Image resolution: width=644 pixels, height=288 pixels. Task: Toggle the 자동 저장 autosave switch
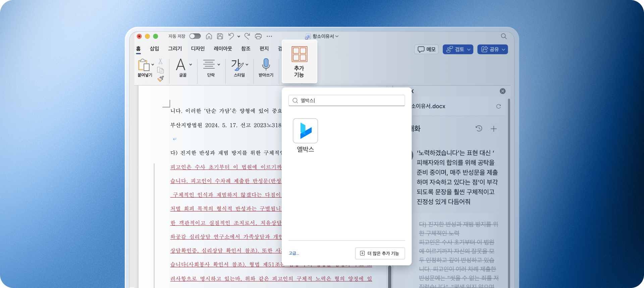[195, 36]
